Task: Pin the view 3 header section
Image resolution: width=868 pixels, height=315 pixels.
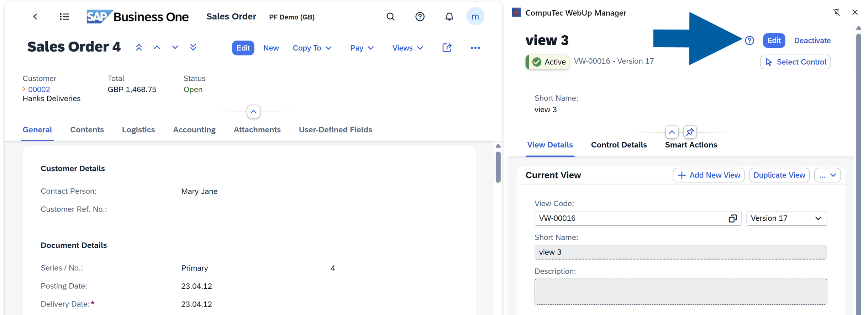Action: [x=690, y=132]
